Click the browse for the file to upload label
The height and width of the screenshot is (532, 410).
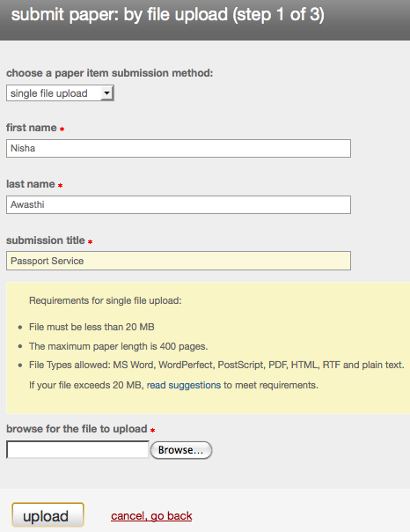77,429
